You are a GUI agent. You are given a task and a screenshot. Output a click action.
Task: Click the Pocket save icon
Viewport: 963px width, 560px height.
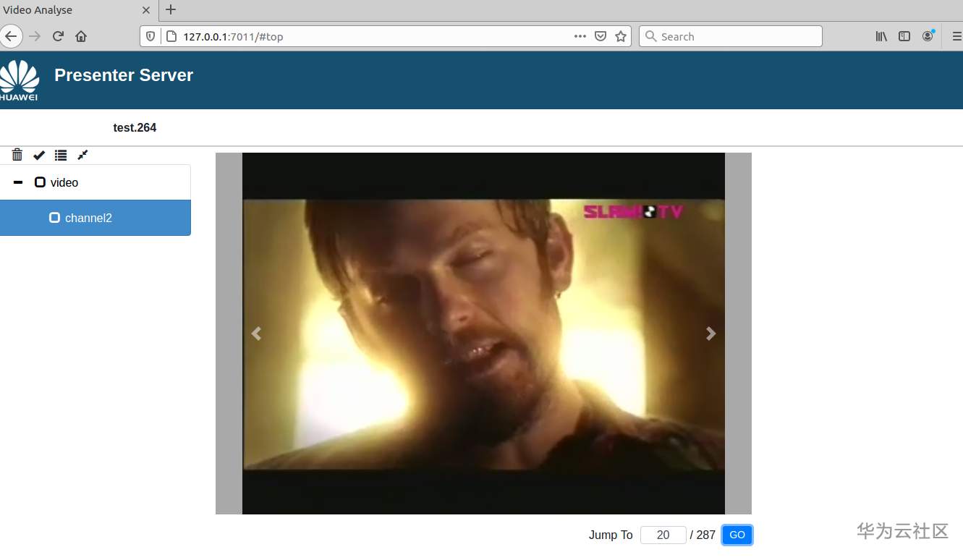[x=601, y=36]
